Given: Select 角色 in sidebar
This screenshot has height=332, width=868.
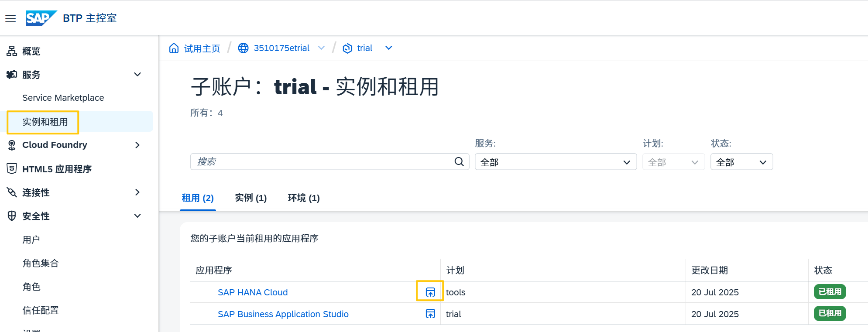Looking at the screenshot, I should pyautogui.click(x=31, y=287).
